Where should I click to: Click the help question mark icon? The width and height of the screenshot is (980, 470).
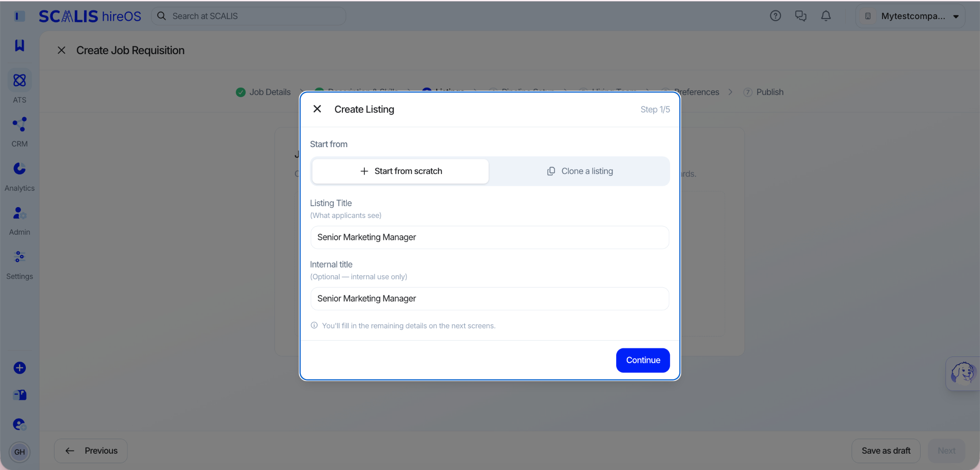[x=775, y=16]
